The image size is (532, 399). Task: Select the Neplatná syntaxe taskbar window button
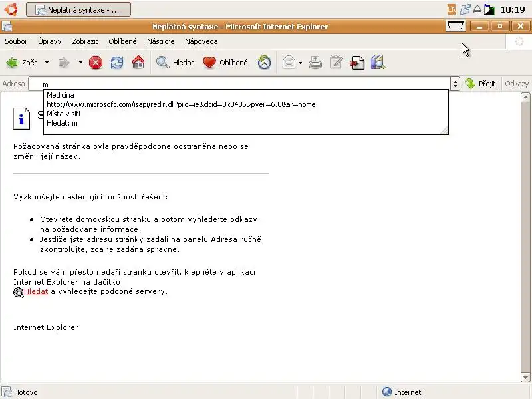point(78,9)
